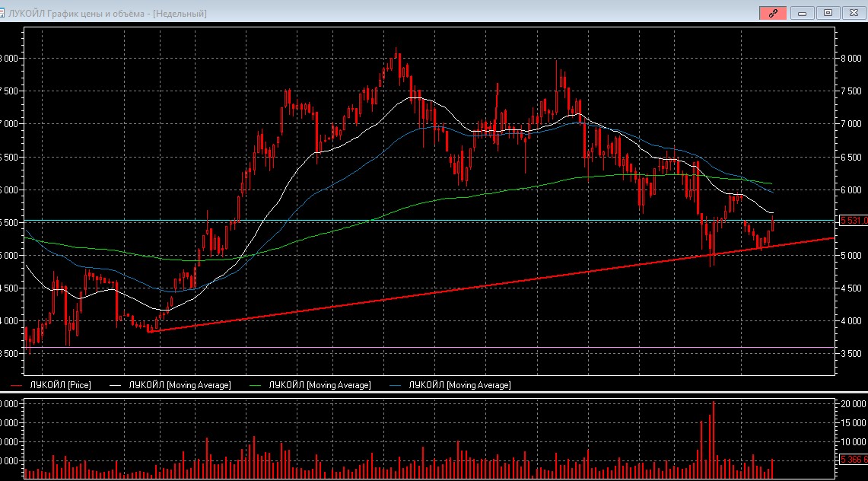Click the 8 000 label on right price axis
Screen dimensions: 868x481
851,58
